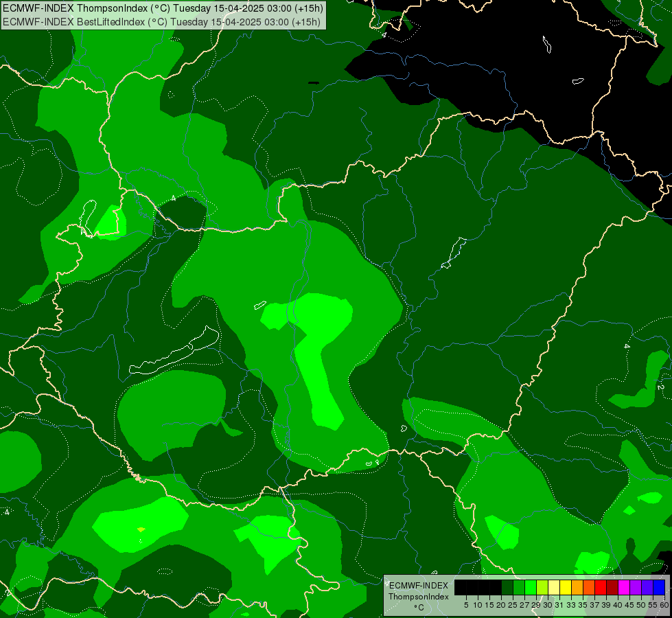The image size is (672, 618).
Task: Select the magenta 40–45 legend swatch
Action: (624, 587)
